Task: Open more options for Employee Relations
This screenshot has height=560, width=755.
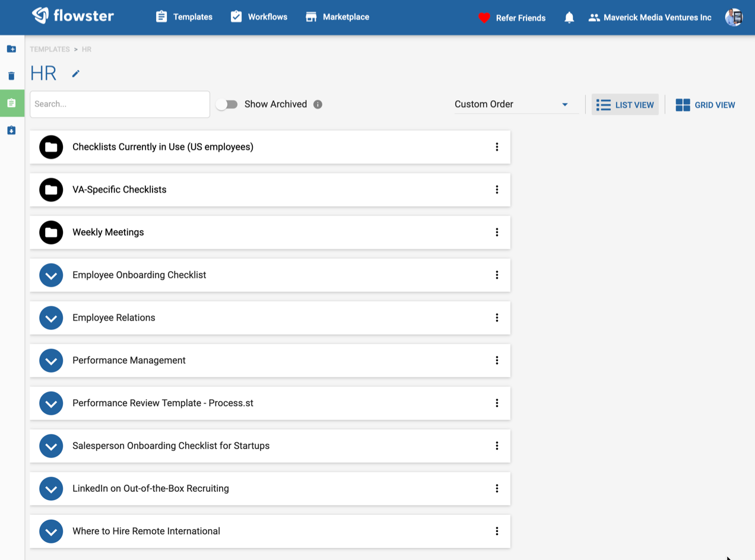Action: pos(497,318)
